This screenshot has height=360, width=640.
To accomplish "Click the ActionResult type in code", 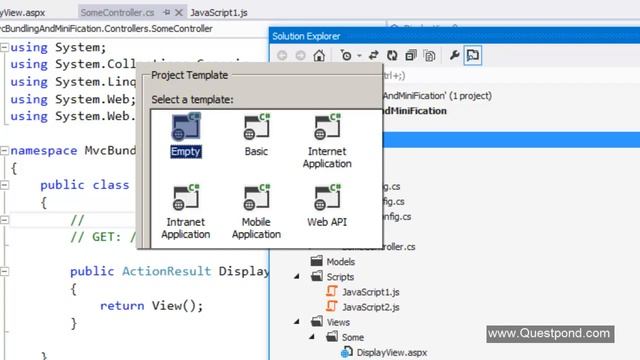I will coord(167,271).
